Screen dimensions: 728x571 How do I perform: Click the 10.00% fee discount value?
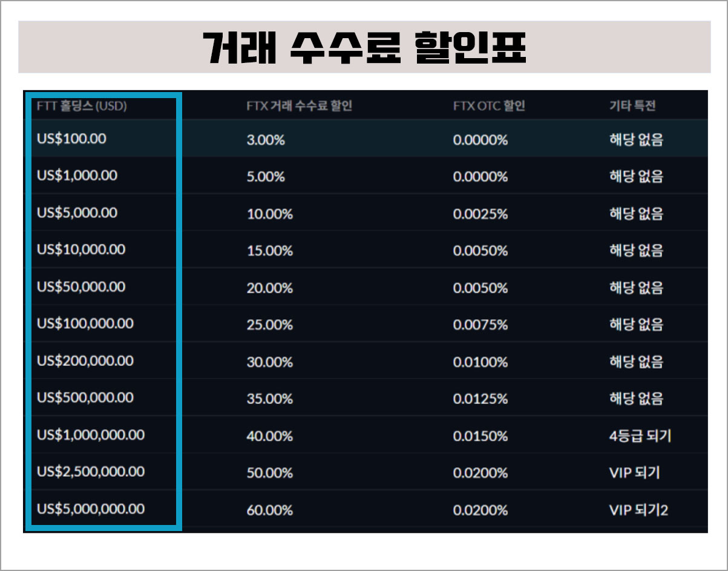click(x=270, y=214)
